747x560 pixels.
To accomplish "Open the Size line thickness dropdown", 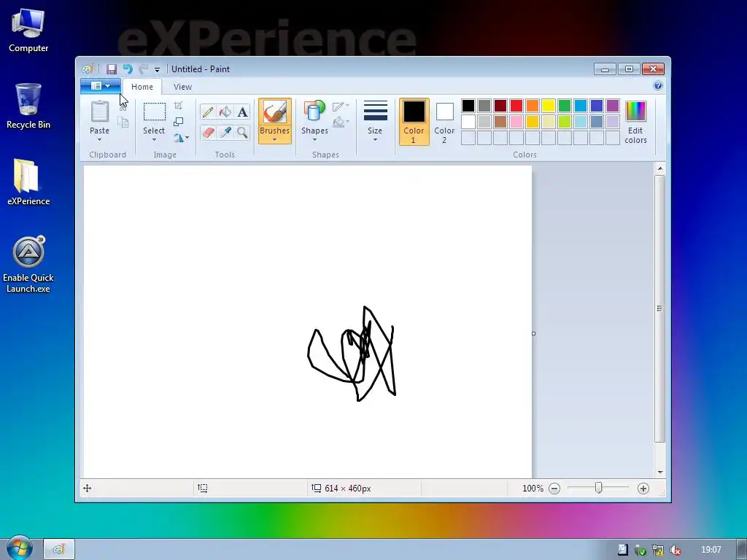I will 375,121.
